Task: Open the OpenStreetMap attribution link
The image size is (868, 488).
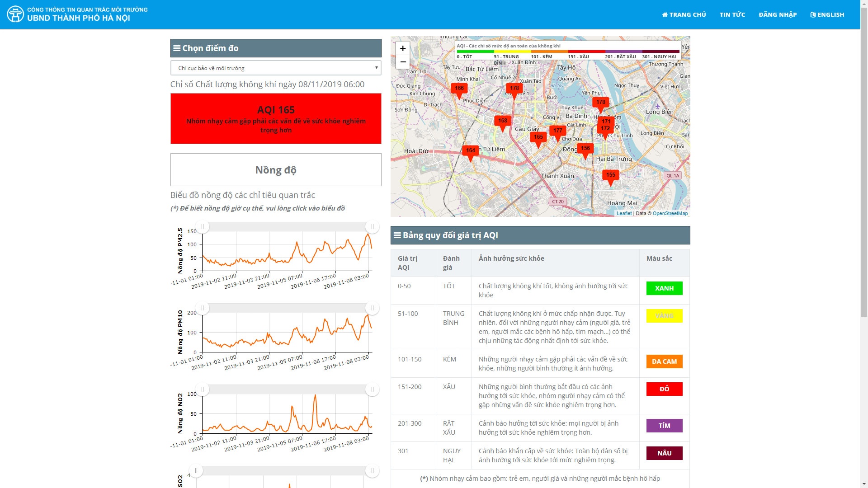Action: 670,213
